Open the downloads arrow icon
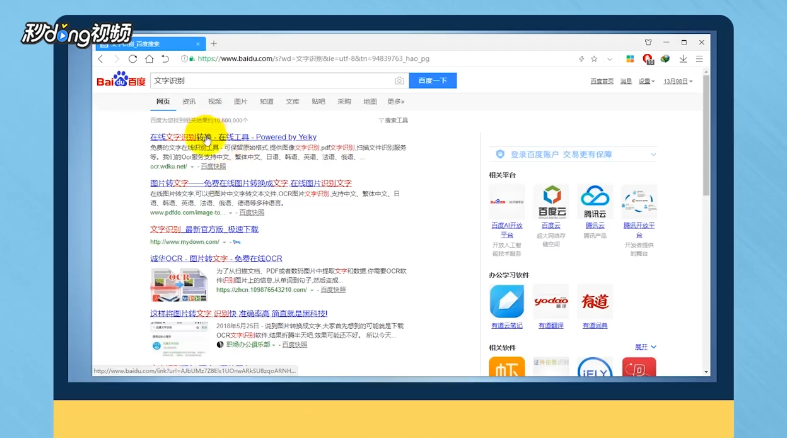The image size is (787, 438). click(683, 59)
